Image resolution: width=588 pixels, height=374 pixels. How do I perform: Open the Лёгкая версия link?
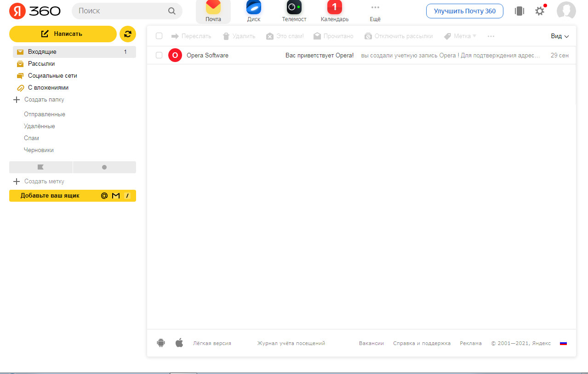pos(212,343)
